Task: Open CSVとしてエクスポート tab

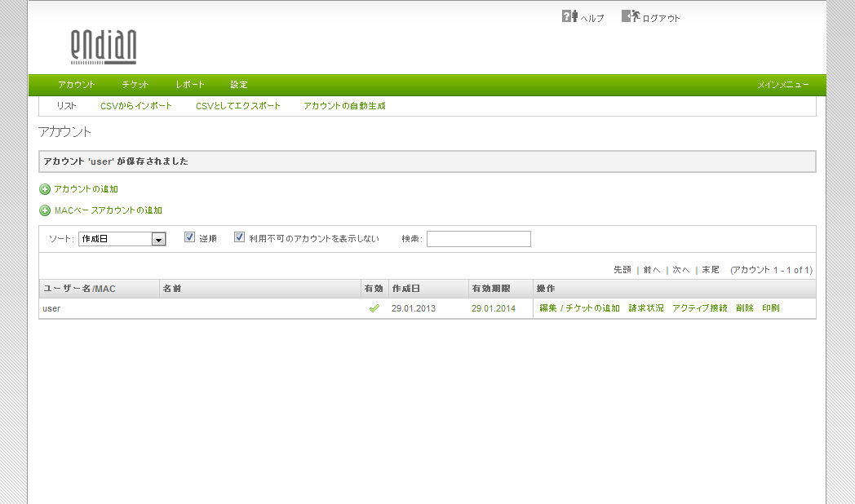Action: pos(237,106)
